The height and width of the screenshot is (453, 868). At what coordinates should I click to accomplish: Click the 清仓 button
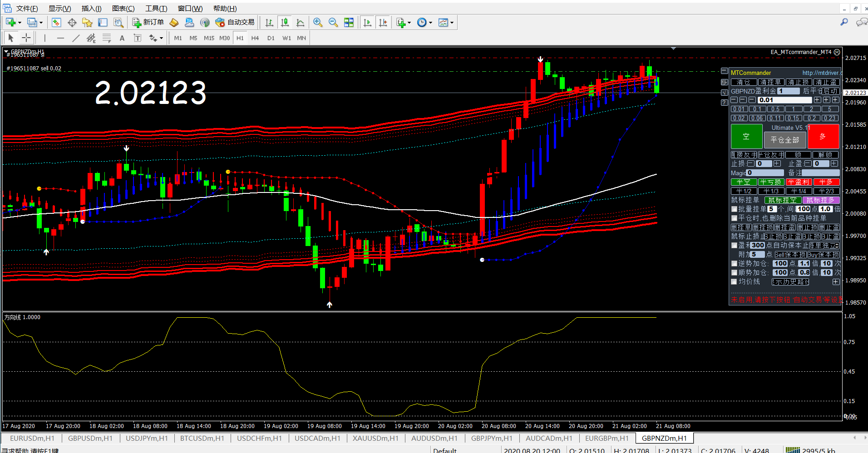(x=744, y=82)
